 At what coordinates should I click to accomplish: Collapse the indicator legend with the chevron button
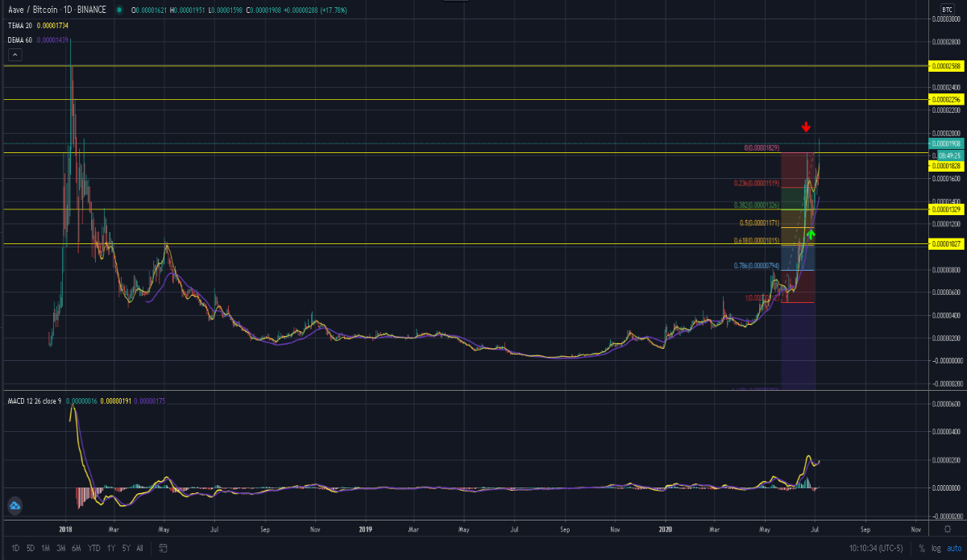coord(15,55)
